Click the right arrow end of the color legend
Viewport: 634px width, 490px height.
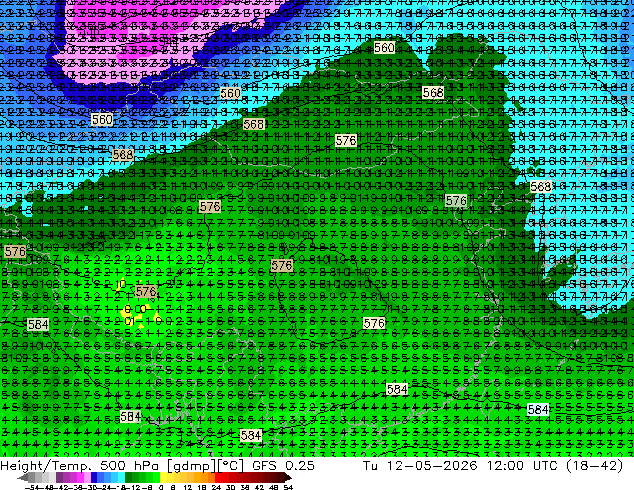pyautogui.click(x=288, y=478)
